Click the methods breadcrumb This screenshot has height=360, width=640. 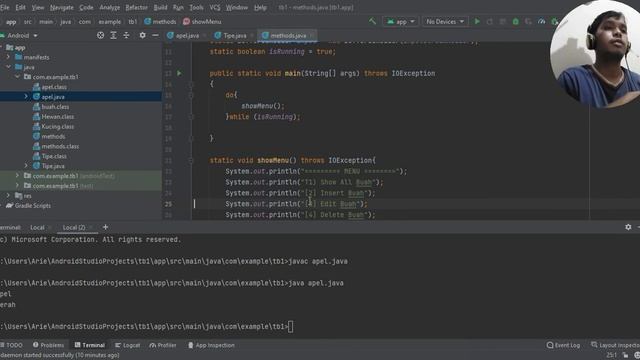160,22
